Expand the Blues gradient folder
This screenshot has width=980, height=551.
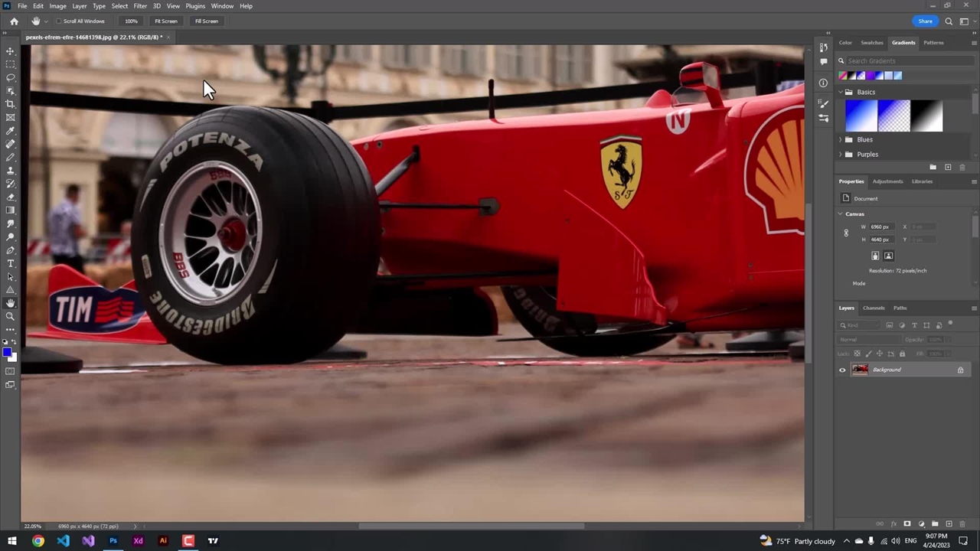pos(841,140)
